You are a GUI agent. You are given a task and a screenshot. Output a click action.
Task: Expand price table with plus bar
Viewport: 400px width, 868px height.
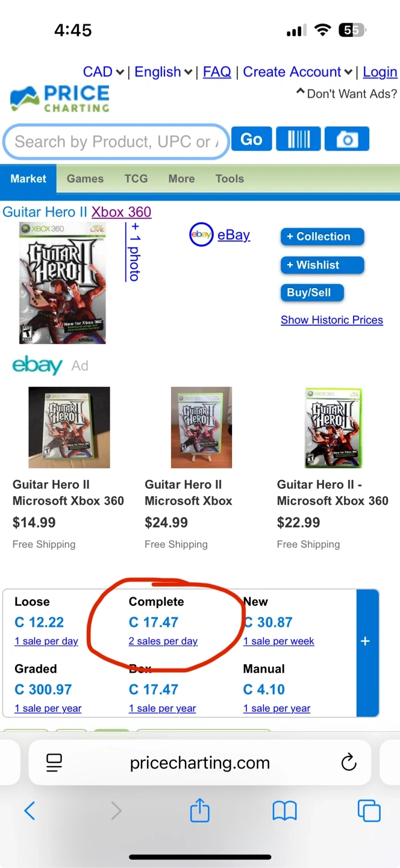click(365, 641)
